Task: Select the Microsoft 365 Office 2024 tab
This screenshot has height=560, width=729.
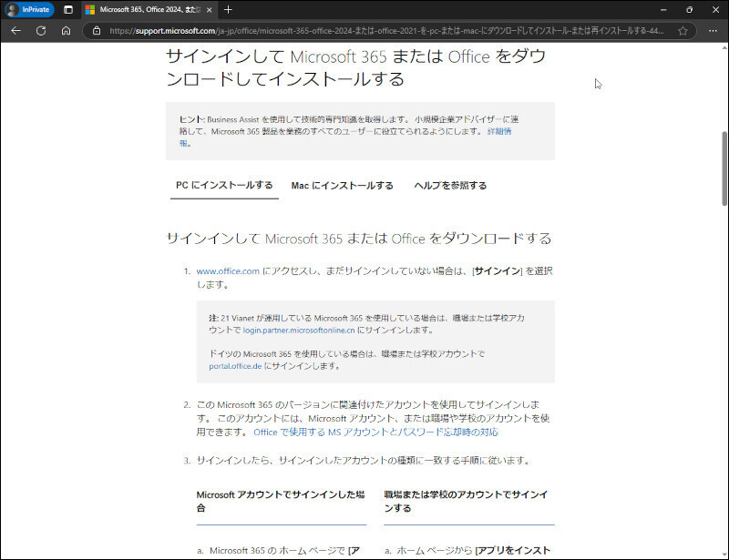Action: pos(149,10)
